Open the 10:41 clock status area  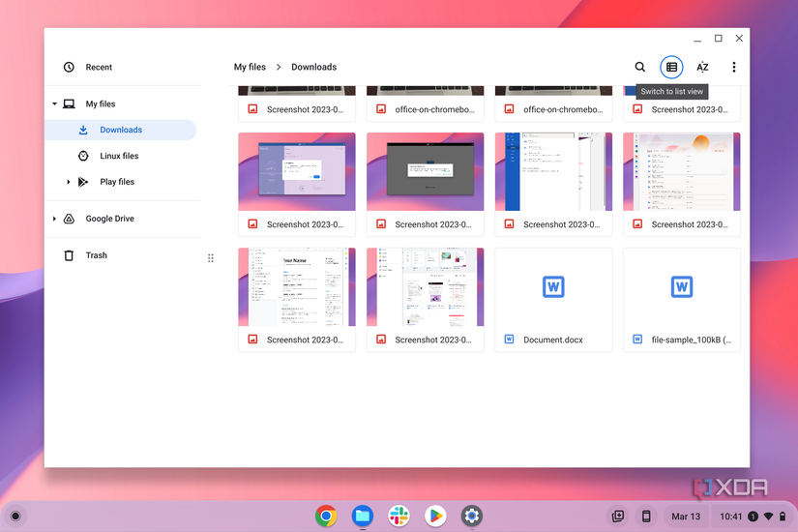[753, 517]
